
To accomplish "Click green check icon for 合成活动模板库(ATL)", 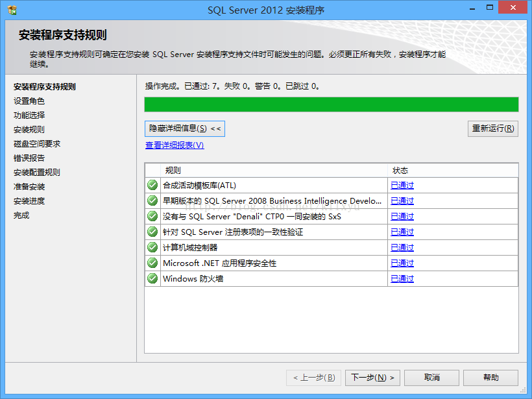I will point(152,186).
